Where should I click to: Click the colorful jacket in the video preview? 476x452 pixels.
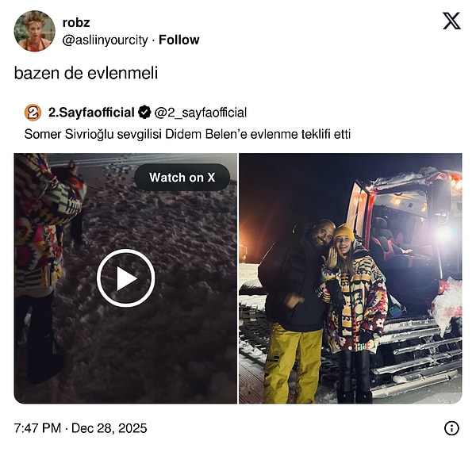click(41, 222)
